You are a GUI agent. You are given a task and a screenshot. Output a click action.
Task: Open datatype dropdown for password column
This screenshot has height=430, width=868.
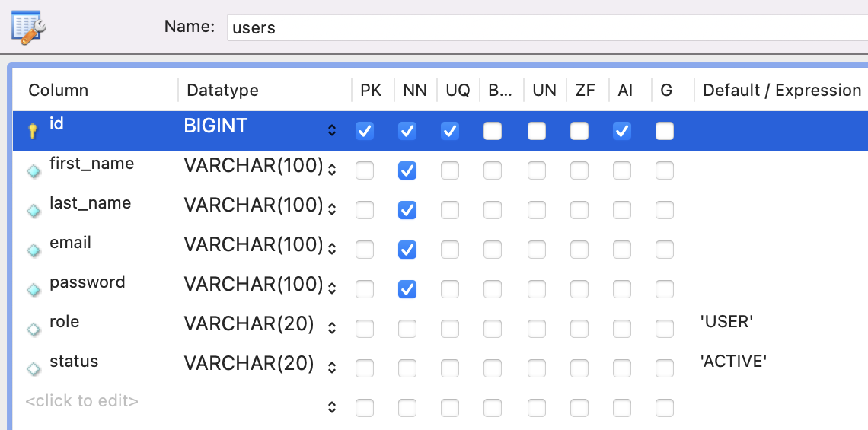(x=331, y=288)
